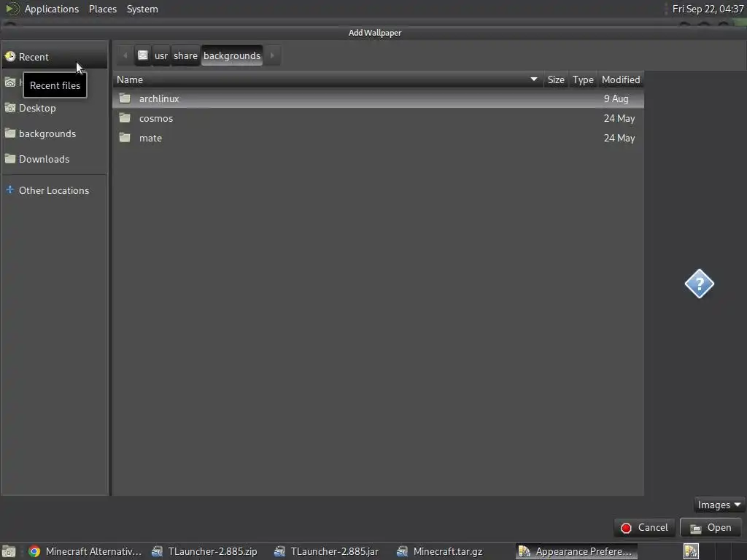Navigate to share in path bar
This screenshot has width=747, height=560.
(x=185, y=55)
